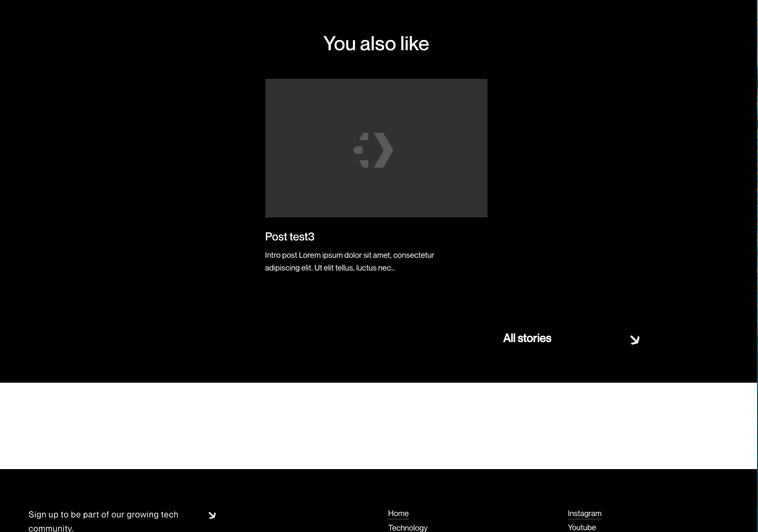The width and height of the screenshot is (758, 532).
Task: Click the blank footer space between sign-up arrow and Home
Action: (301, 515)
